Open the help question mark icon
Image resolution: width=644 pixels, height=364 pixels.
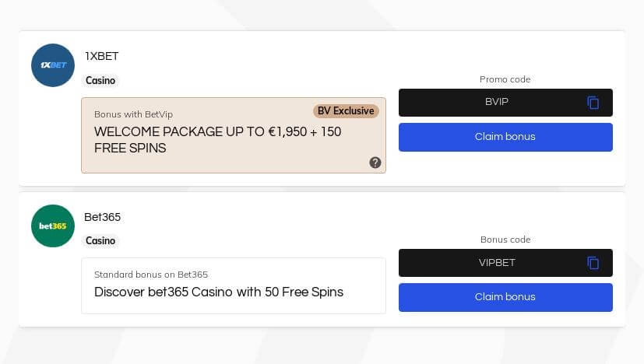click(375, 163)
